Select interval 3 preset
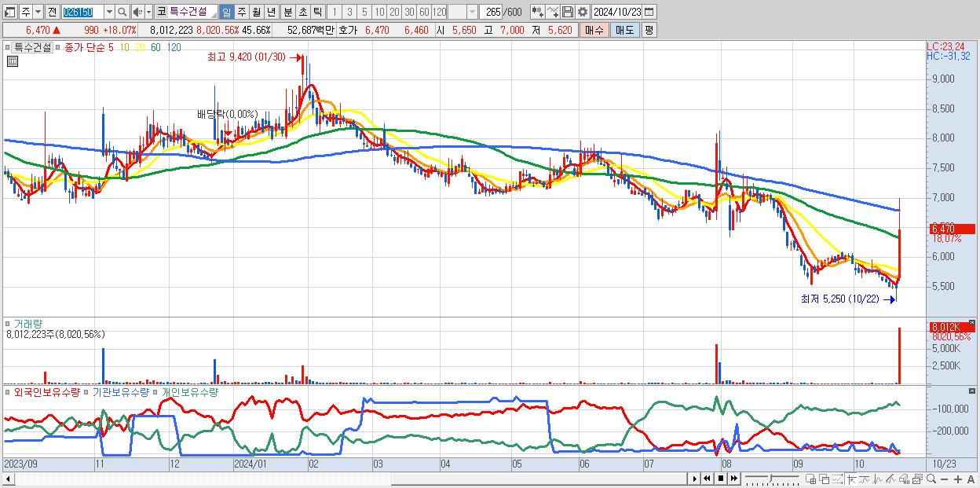The image size is (980, 488). click(349, 12)
